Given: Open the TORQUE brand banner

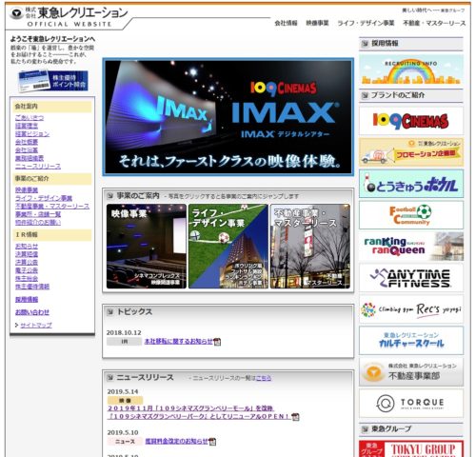Looking at the screenshot, I should pyautogui.click(x=411, y=404).
